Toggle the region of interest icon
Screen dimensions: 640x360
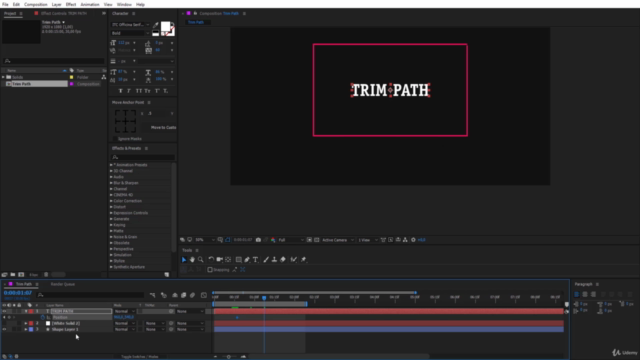[x=309, y=240]
